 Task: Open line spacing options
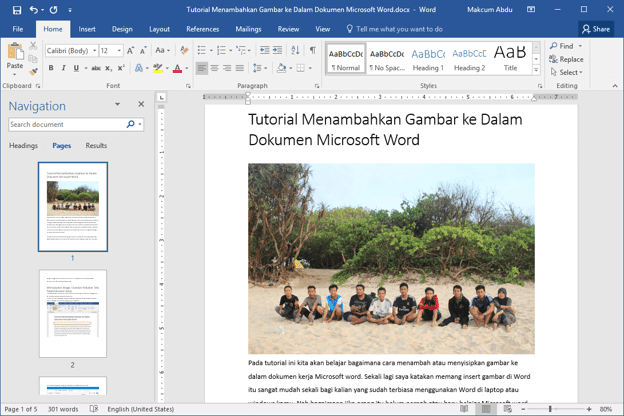(259, 68)
